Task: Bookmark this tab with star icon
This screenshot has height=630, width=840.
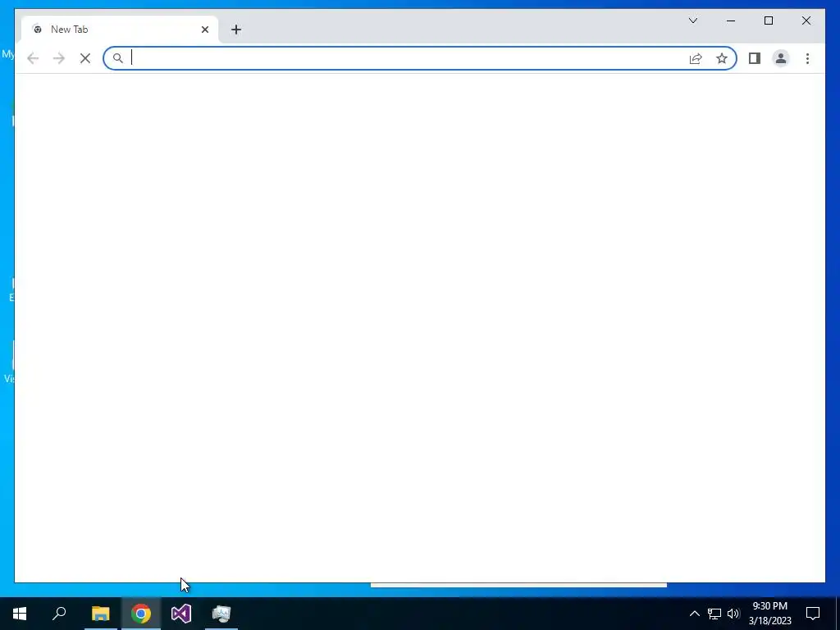Action: click(x=722, y=58)
